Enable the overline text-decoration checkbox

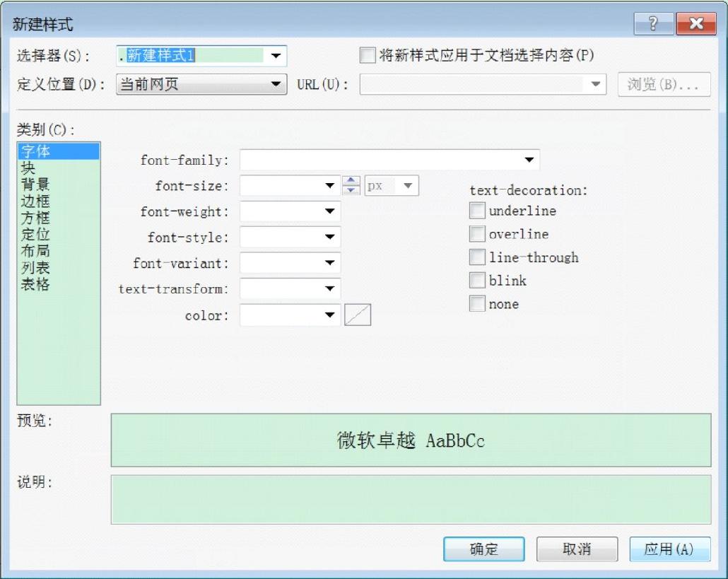[477, 233]
